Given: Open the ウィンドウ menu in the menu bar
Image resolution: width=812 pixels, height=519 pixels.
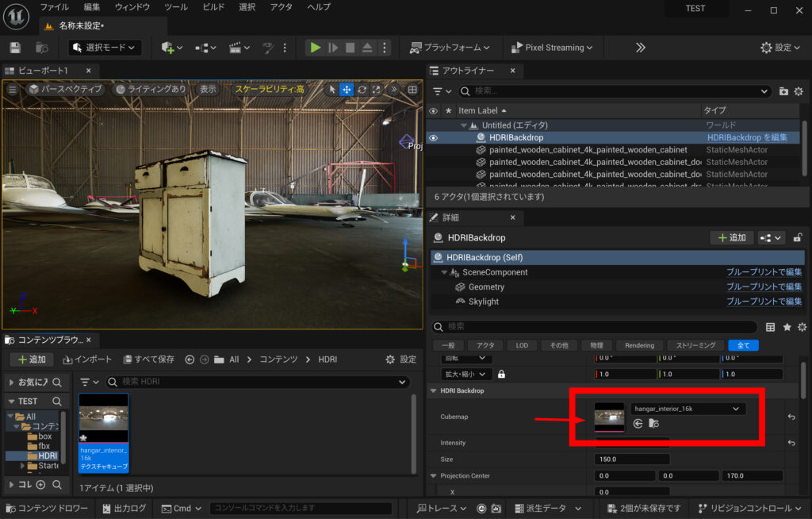Looking at the screenshot, I should point(132,7).
